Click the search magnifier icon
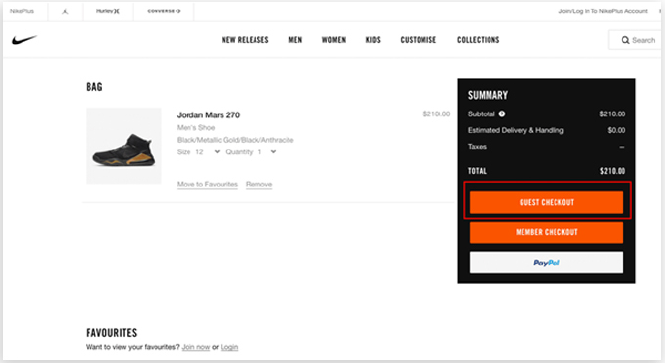This screenshot has width=665, height=363. [x=626, y=40]
